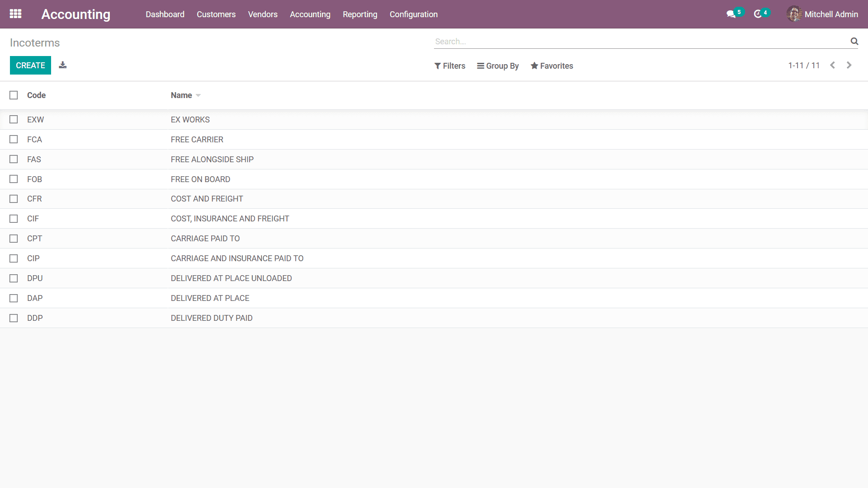Sort by the Name column header
The width and height of the screenshot is (868, 488).
pyautogui.click(x=181, y=95)
